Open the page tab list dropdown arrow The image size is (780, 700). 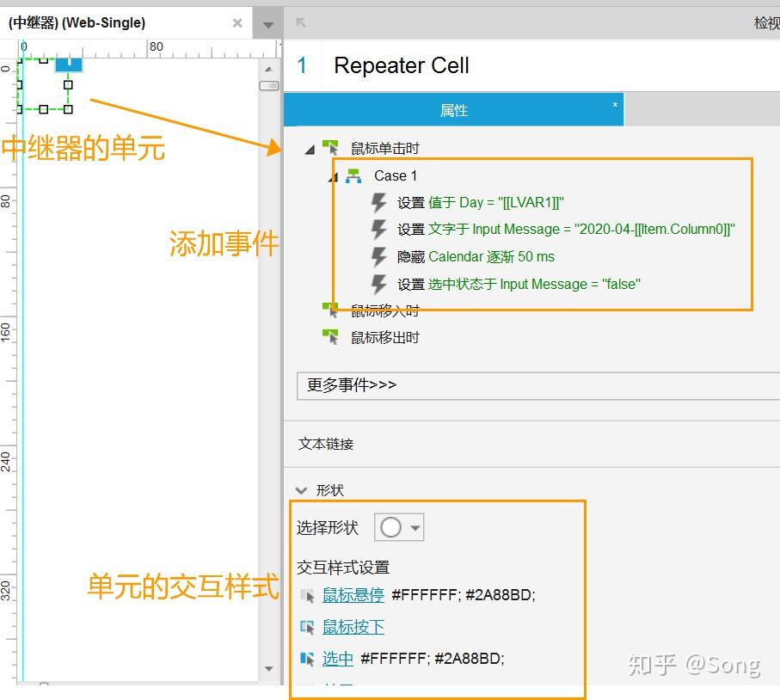(268, 25)
